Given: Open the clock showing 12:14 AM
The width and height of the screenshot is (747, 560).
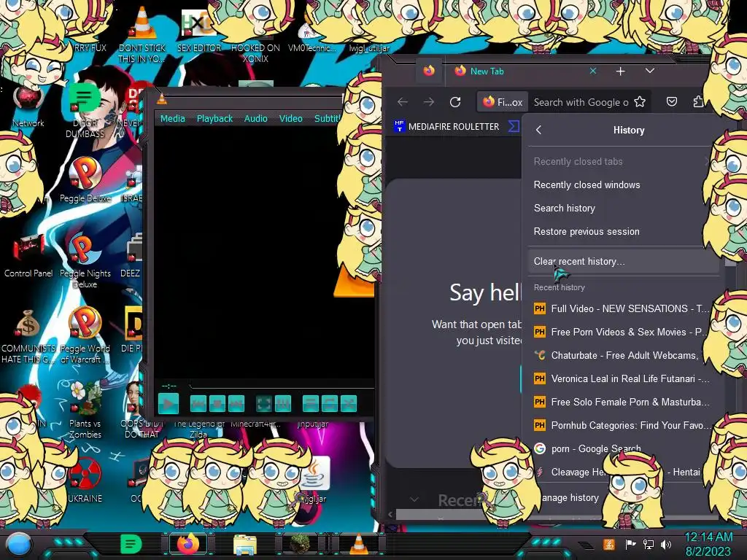Looking at the screenshot, I should pyautogui.click(x=708, y=544).
